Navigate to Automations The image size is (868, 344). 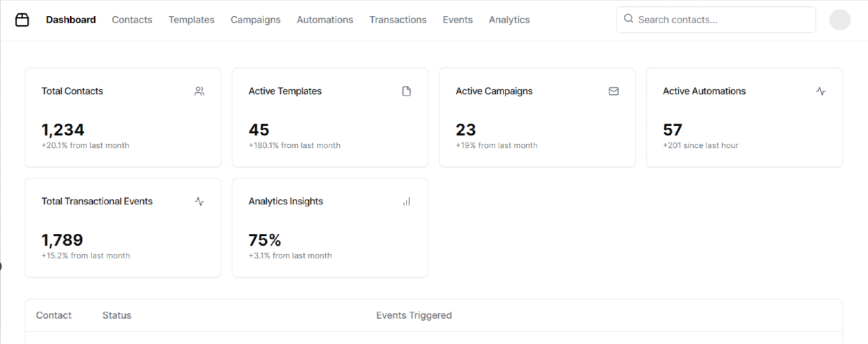tap(325, 20)
